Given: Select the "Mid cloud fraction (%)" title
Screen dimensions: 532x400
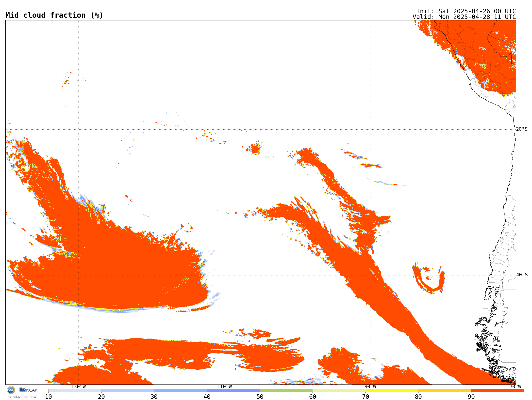Looking at the screenshot, I should click(54, 15).
